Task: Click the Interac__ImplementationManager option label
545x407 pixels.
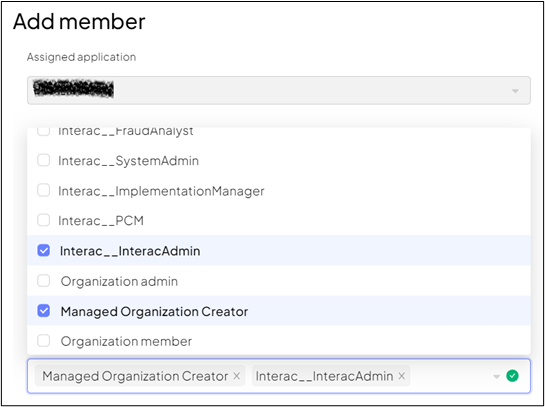Action: click(x=161, y=191)
